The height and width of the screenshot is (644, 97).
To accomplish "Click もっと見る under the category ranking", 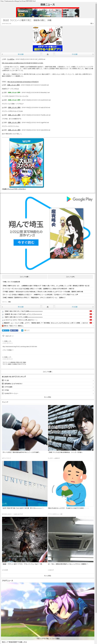I will coord(47,397).
